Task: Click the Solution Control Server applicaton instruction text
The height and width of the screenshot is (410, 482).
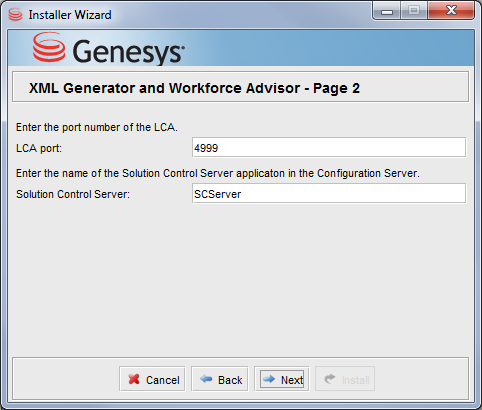Action: coord(218,173)
